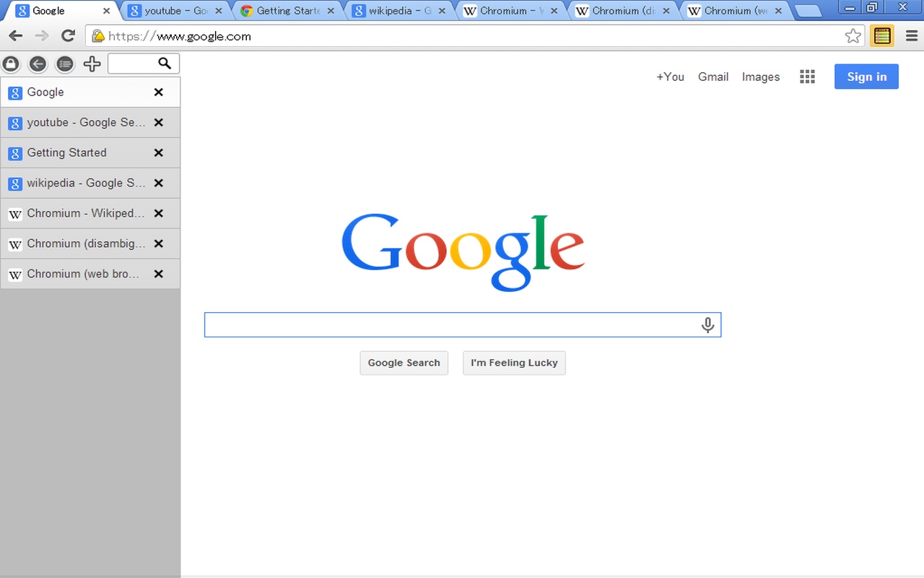The height and width of the screenshot is (578, 924).
Task: Open the Images link
Action: (761, 77)
